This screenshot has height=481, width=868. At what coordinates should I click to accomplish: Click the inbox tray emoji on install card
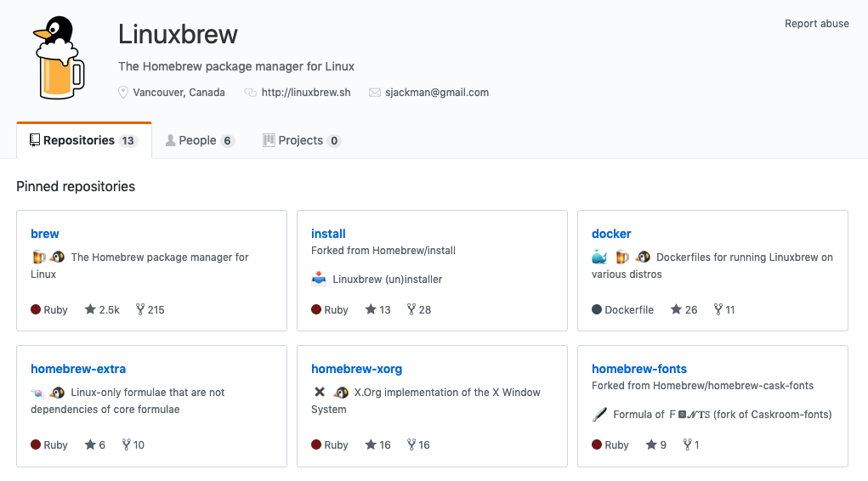(x=319, y=279)
